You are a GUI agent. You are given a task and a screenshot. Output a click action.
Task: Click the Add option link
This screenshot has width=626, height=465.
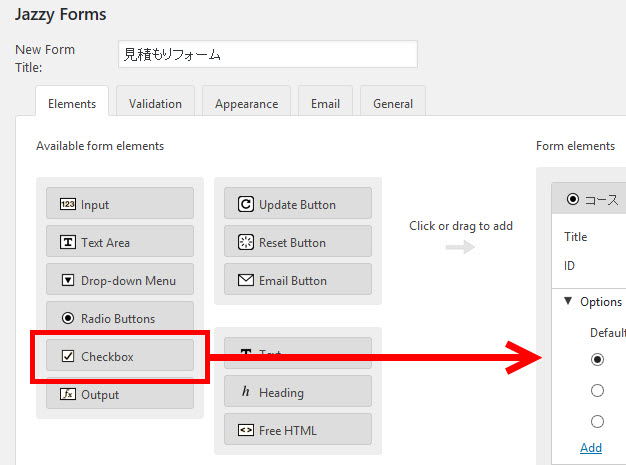coord(591,448)
